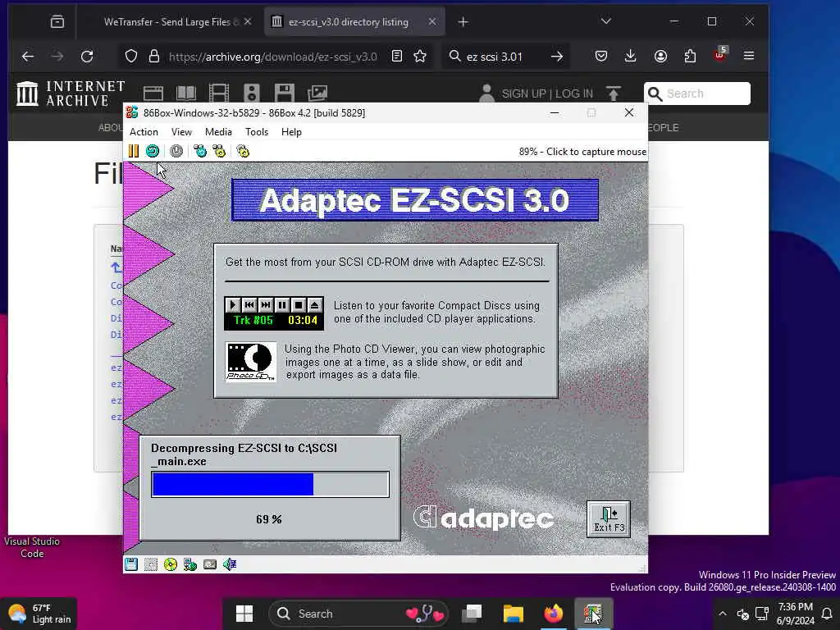Image resolution: width=840 pixels, height=630 pixels.
Task: Click CD player pause button
Action: (282, 305)
